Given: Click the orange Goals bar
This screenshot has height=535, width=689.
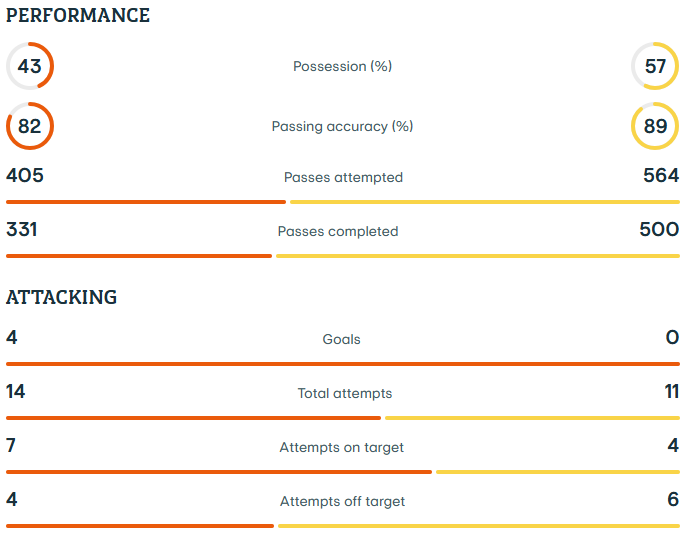Looking at the screenshot, I should click(343, 364).
